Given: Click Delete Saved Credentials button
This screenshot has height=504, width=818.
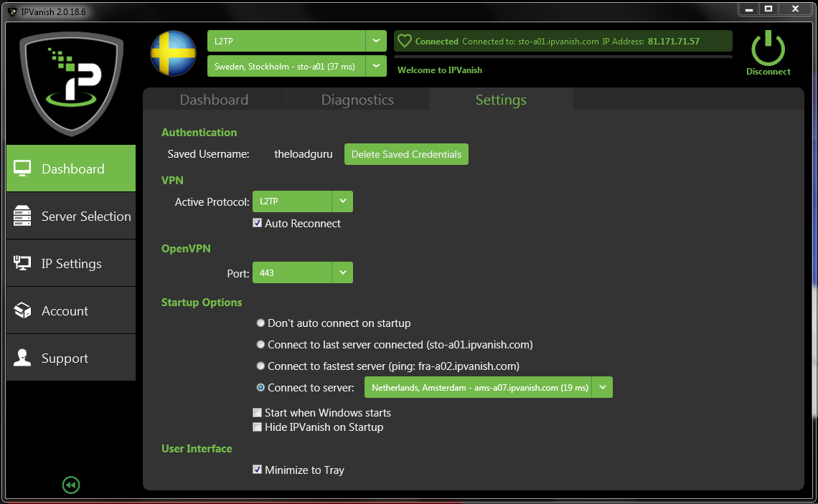Looking at the screenshot, I should (x=406, y=154).
